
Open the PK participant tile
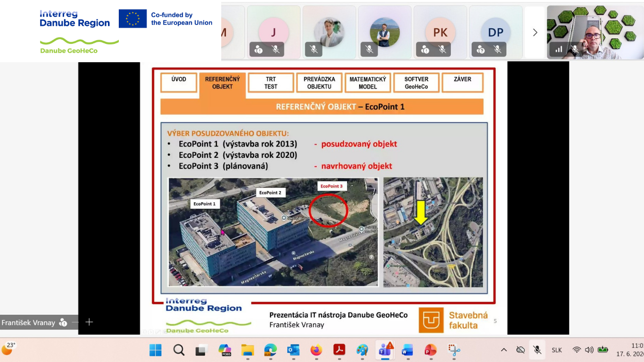point(440,32)
